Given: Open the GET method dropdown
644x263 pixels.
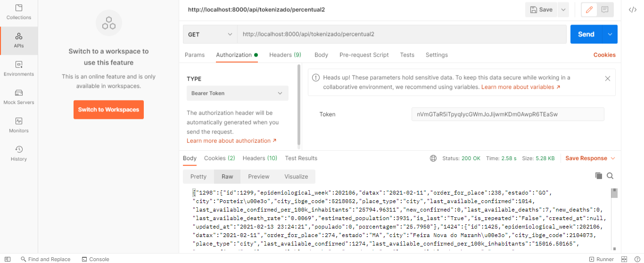Looking at the screenshot, I should [210, 34].
